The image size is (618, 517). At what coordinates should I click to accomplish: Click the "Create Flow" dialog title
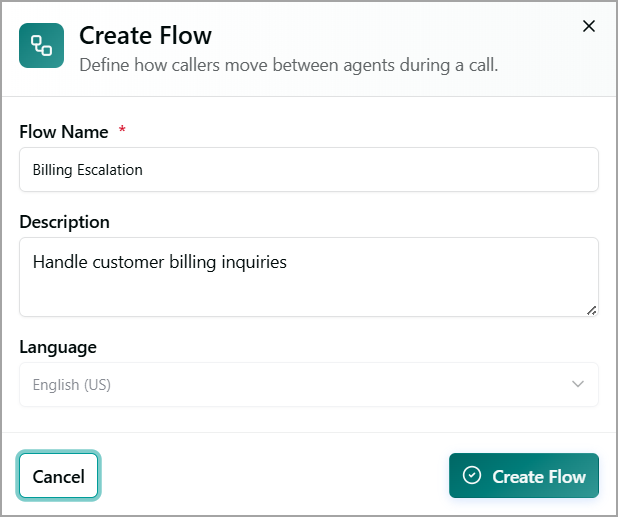pos(145,35)
